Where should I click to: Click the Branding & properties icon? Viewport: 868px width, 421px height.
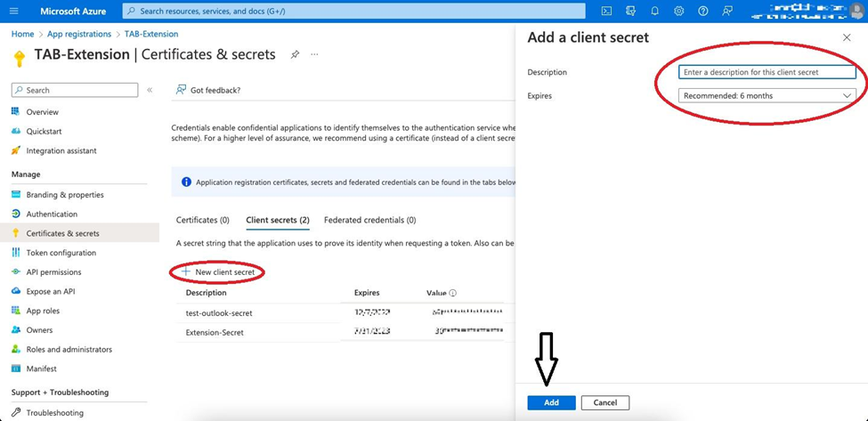pos(15,195)
